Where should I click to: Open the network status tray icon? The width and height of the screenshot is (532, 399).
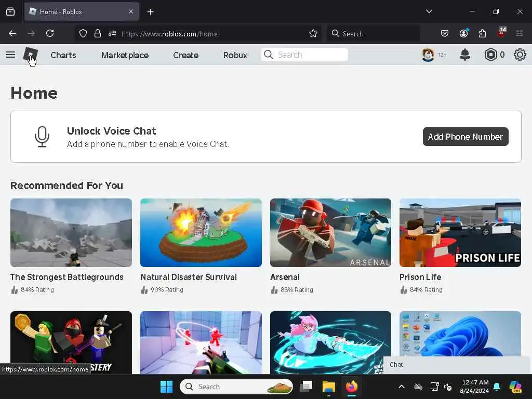435,387
